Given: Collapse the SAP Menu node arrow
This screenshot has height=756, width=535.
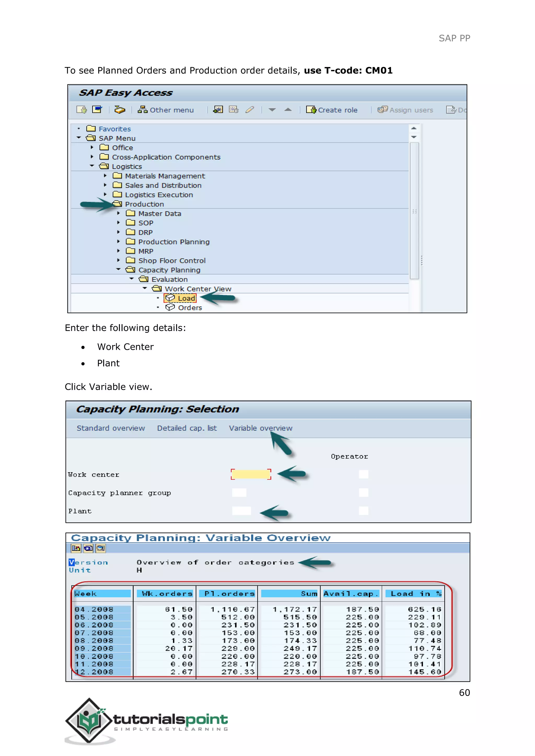Looking at the screenshot, I should point(79,138).
